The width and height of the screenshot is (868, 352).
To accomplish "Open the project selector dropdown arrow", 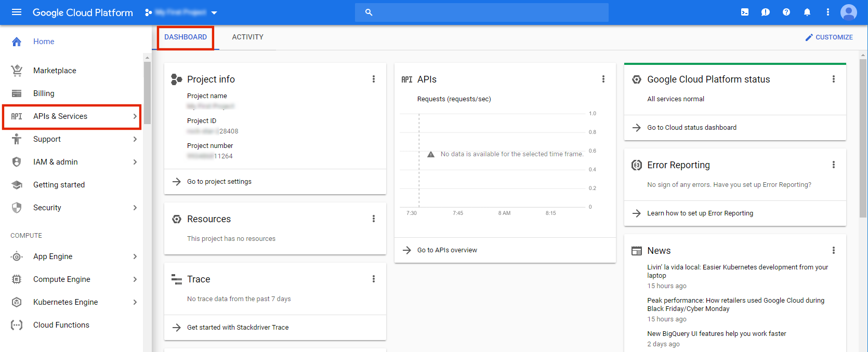I will [214, 12].
